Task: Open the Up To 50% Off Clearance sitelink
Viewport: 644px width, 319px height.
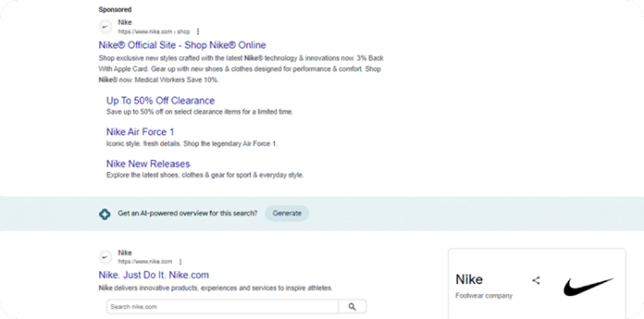Action: click(x=160, y=100)
